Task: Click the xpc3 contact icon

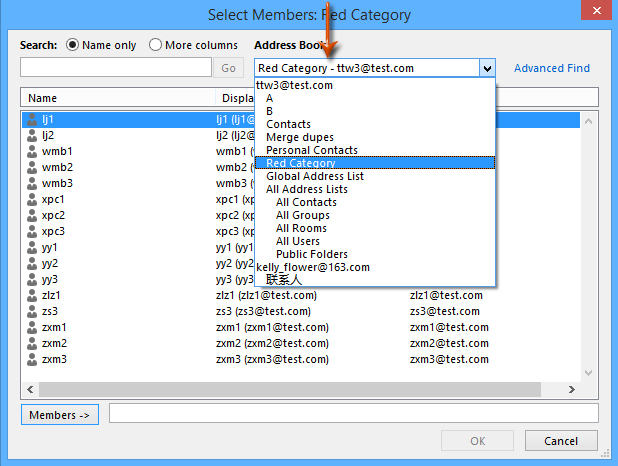Action: [x=32, y=232]
